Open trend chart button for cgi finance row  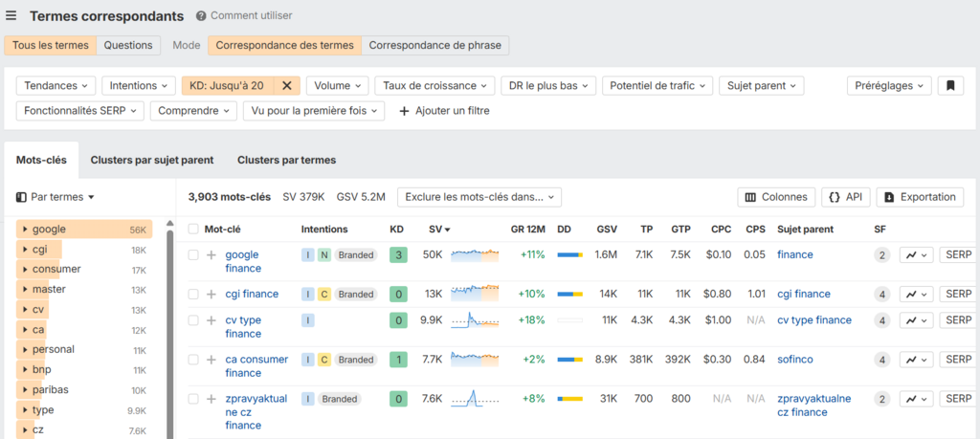tap(916, 294)
